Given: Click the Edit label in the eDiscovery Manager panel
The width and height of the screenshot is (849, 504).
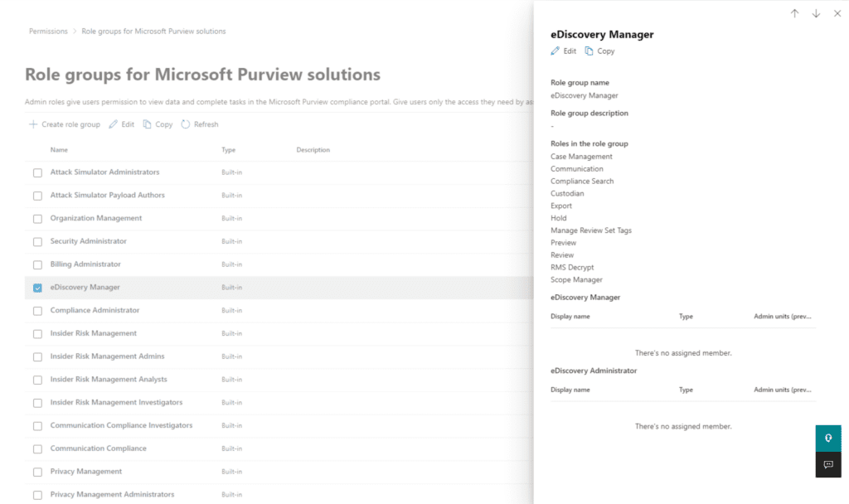Looking at the screenshot, I should tap(570, 51).
